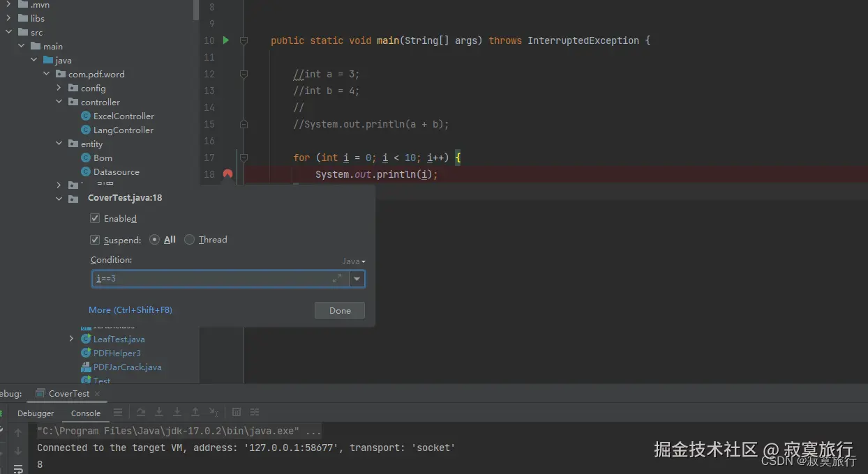The width and height of the screenshot is (868, 474).
Task: Open the Java language dropdown above the Condition field
Action: [354, 261]
